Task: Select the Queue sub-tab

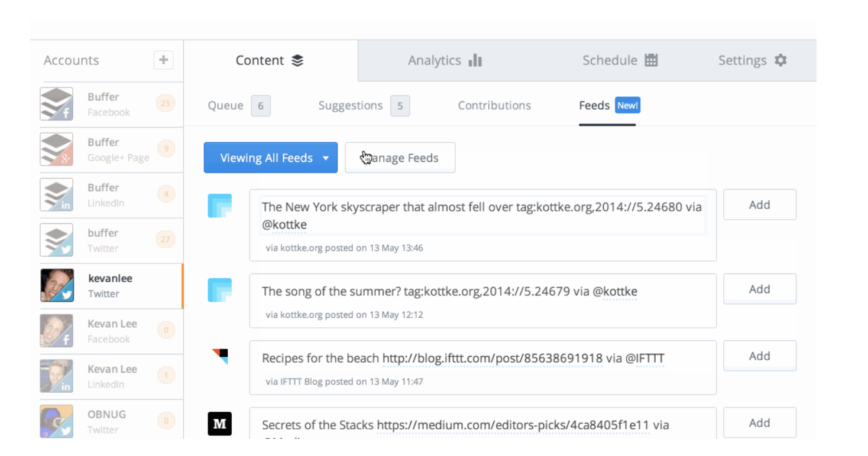Action: 239,106
